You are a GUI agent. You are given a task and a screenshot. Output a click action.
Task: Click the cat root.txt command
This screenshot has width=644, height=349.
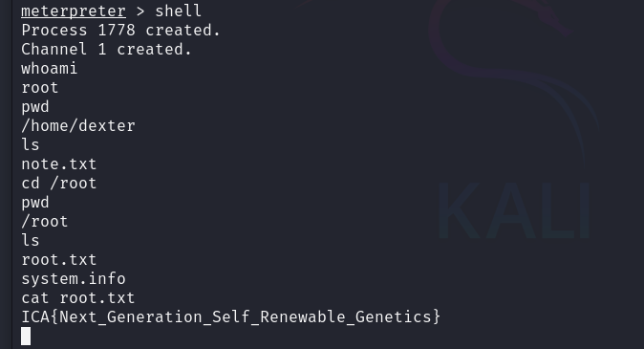[78, 298]
